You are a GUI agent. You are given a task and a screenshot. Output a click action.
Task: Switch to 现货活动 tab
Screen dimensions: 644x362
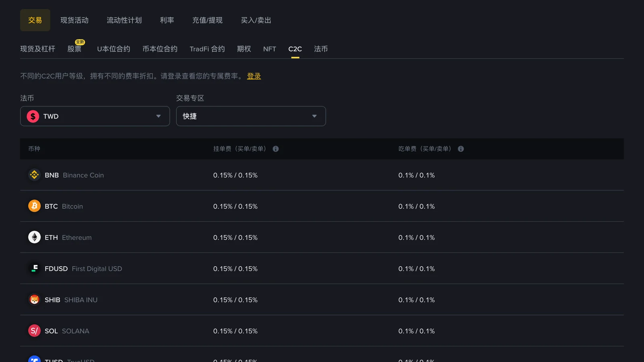click(74, 20)
